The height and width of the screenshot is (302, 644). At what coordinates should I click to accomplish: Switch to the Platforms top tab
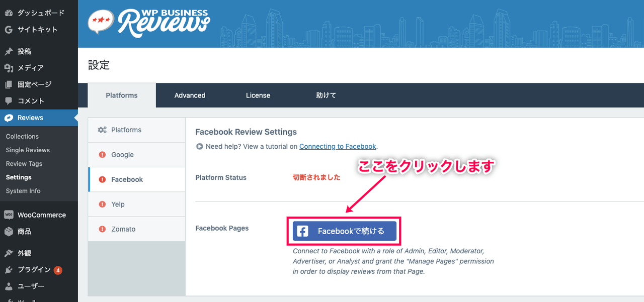pyautogui.click(x=122, y=95)
